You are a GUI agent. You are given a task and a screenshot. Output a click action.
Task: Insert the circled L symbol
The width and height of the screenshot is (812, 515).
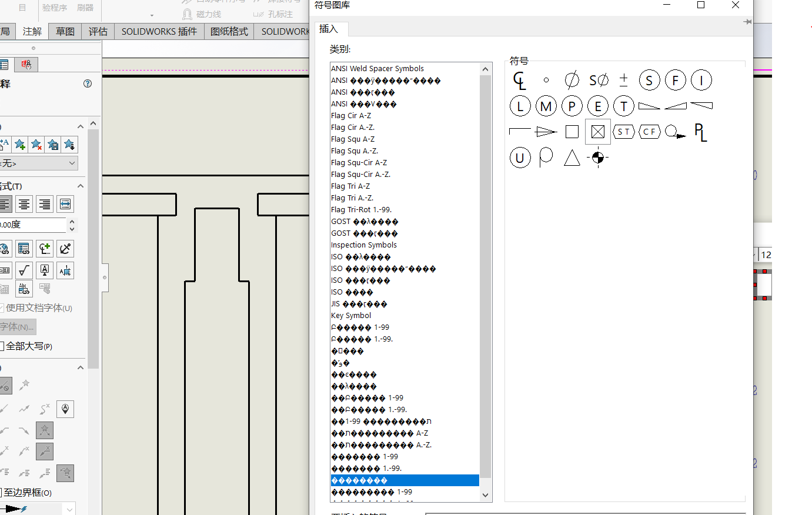coord(520,106)
